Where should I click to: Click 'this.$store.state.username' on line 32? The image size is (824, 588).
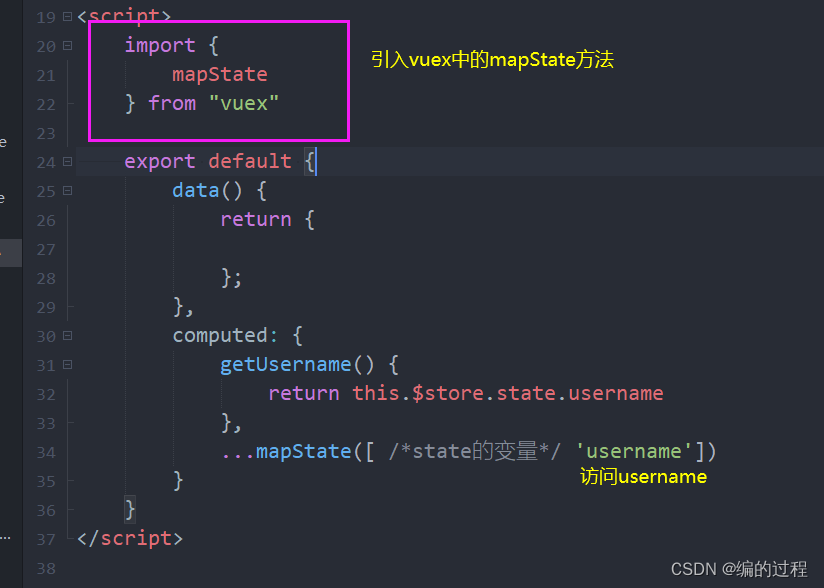[x=508, y=393]
